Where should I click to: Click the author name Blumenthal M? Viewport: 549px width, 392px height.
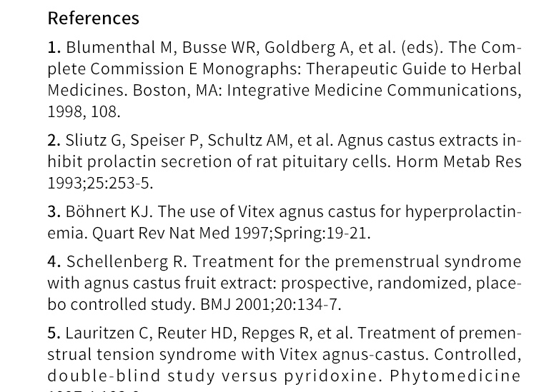[119, 48]
